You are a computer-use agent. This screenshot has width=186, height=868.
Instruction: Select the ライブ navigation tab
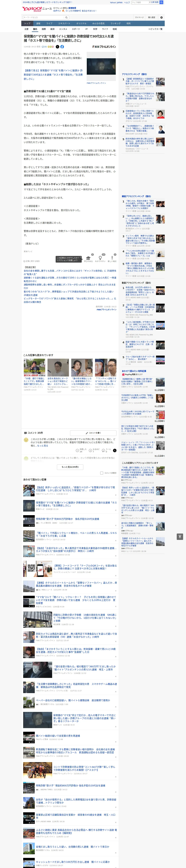49,24
